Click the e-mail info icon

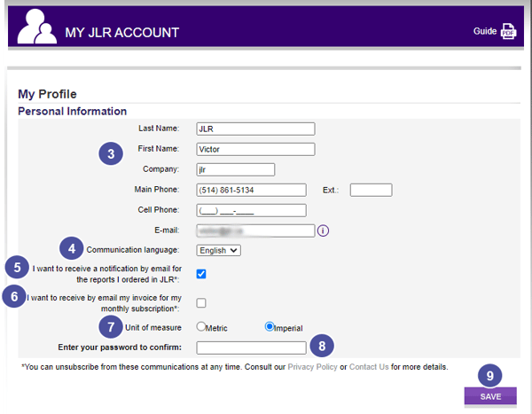tap(323, 230)
